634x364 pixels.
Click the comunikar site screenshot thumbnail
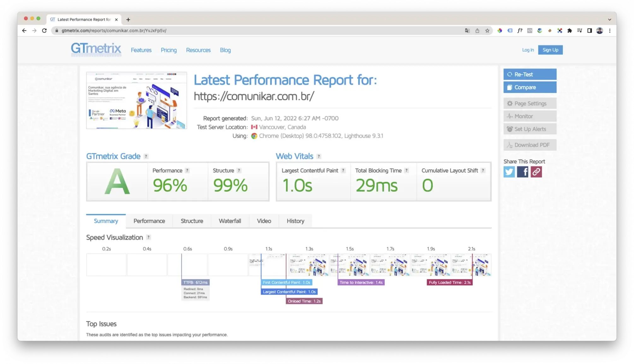137,100
